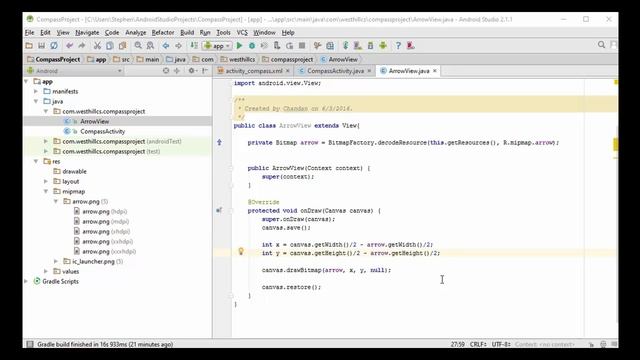640x360 pixels.
Task: Click the Stop square icon
Action: [x=302, y=46]
